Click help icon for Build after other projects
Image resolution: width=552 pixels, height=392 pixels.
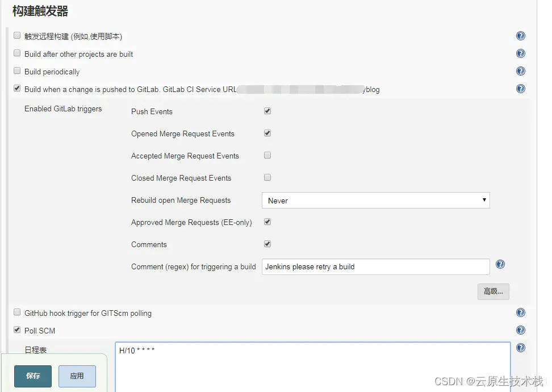click(x=520, y=53)
